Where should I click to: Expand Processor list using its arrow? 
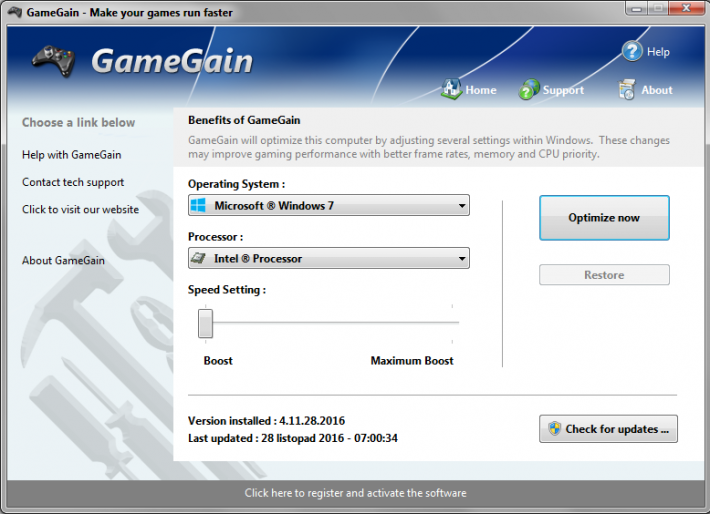461,259
